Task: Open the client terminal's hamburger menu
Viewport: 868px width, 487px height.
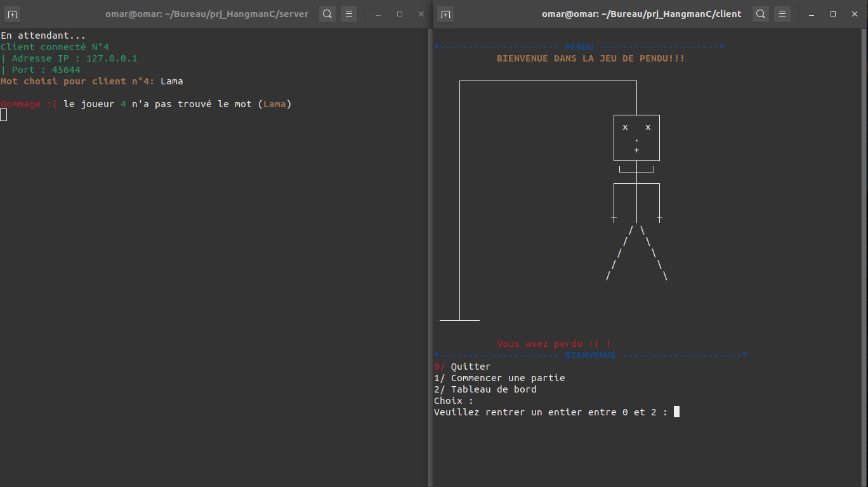Action: 782,13
